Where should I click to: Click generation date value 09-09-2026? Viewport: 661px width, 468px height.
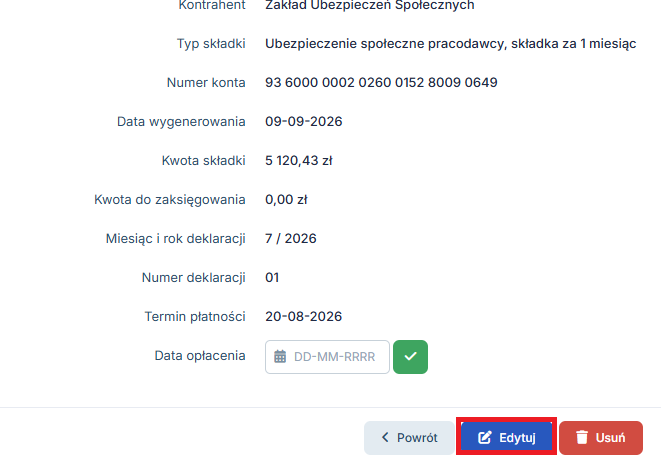tap(304, 121)
